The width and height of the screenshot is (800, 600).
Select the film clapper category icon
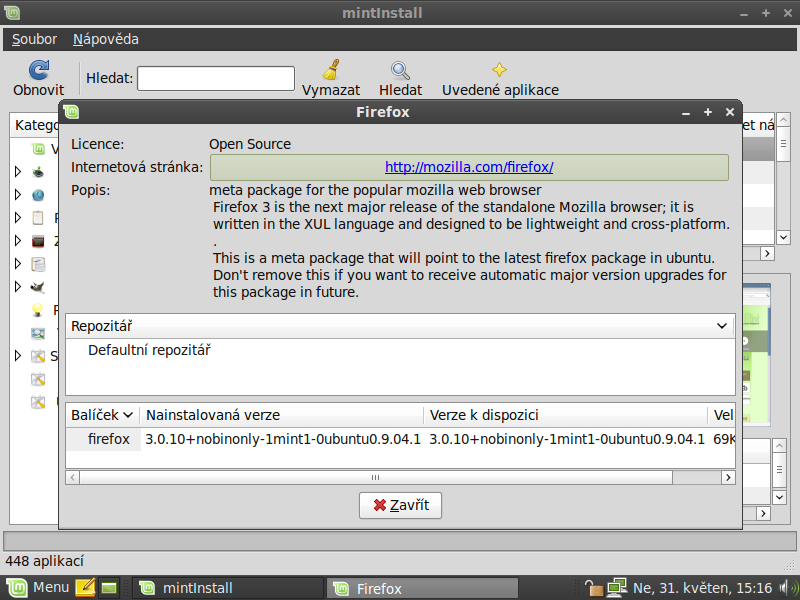tap(38, 241)
